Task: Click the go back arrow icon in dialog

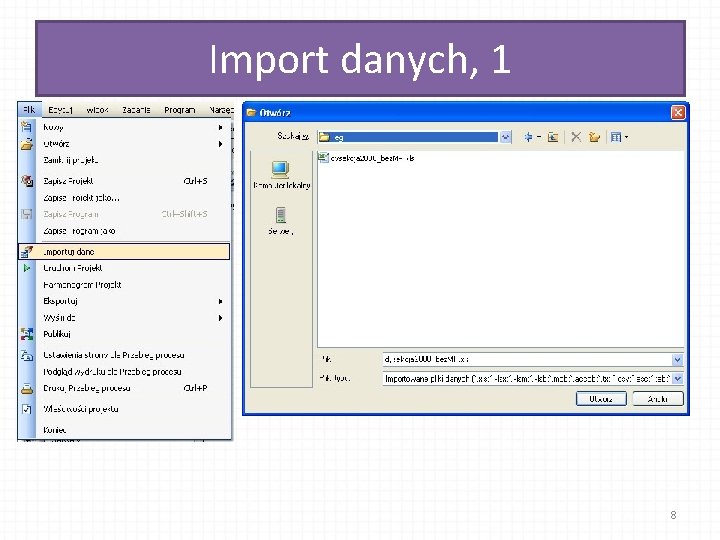Action: [528, 137]
